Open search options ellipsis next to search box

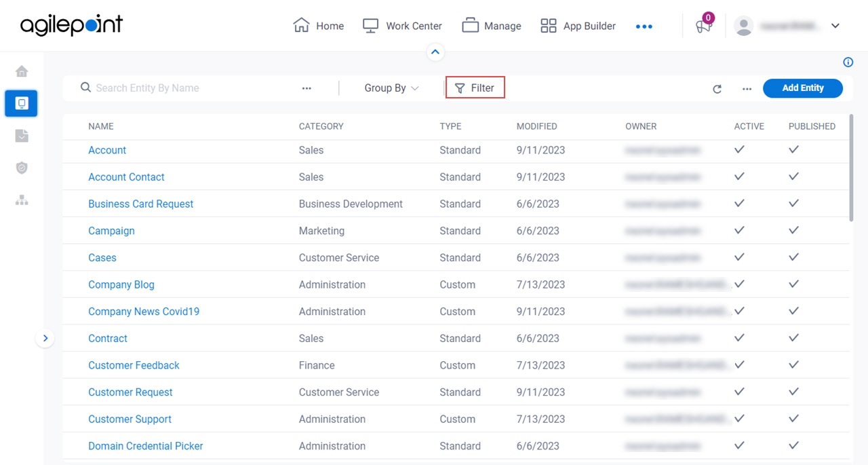[307, 88]
